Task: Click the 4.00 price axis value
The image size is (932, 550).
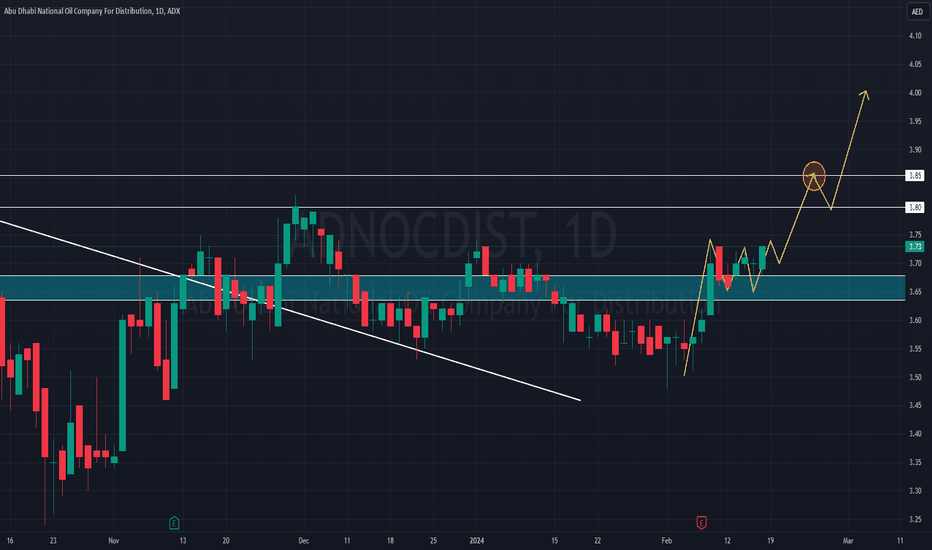Action: pyautogui.click(x=915, y=93)
